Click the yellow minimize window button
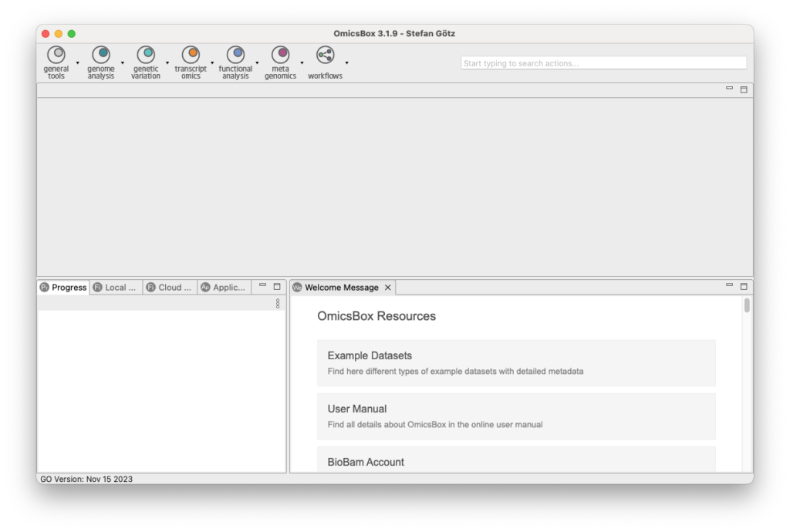 click(59, 34)
